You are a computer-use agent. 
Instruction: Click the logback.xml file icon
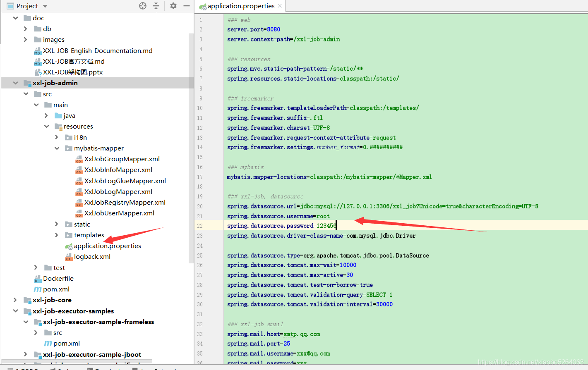pyautogui.click(x=69, y=257)
